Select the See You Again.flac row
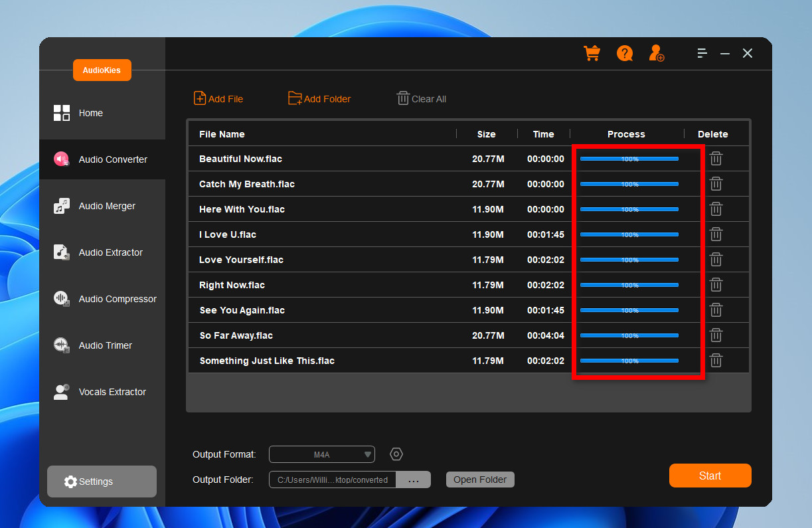Viewport: 812px width, 528px height. (468, 310)
